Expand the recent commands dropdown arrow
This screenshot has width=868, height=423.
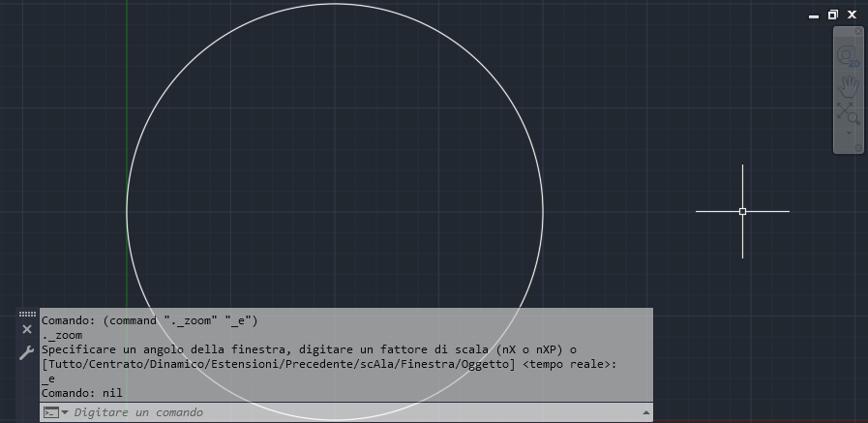66,412
